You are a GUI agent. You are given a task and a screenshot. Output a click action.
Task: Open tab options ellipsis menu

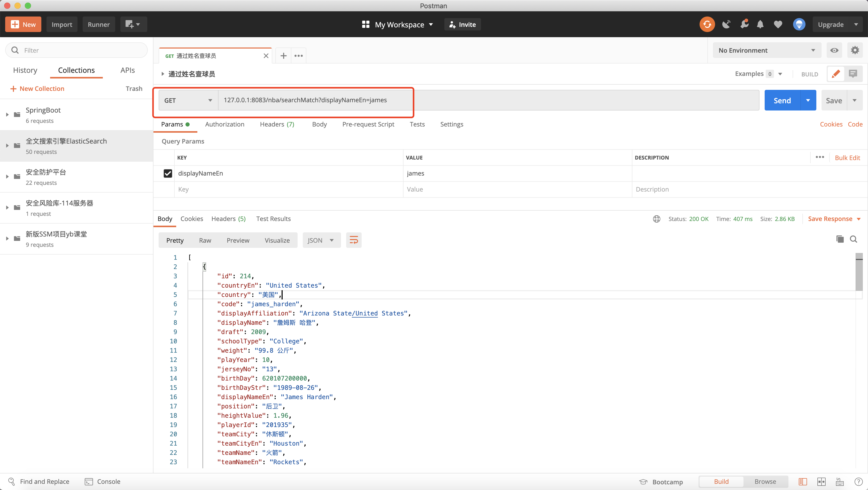pyautogui.click(x=299, y=56)
